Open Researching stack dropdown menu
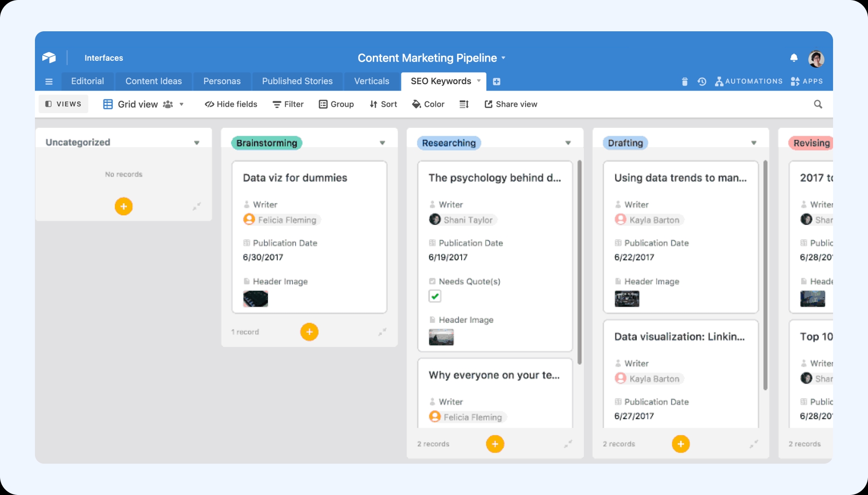This screenshot has width=868, height=495. (568, 143)
